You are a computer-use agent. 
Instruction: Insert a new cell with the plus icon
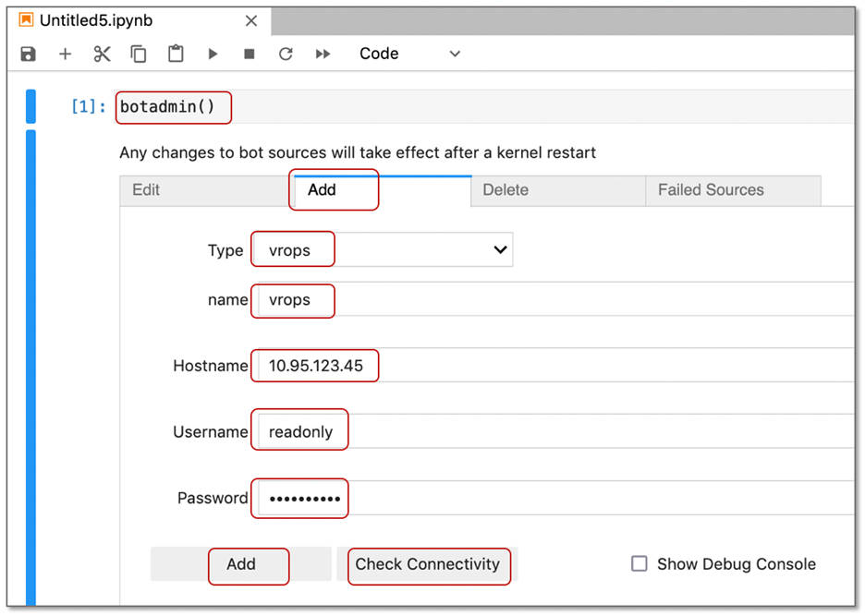point(65,54)
